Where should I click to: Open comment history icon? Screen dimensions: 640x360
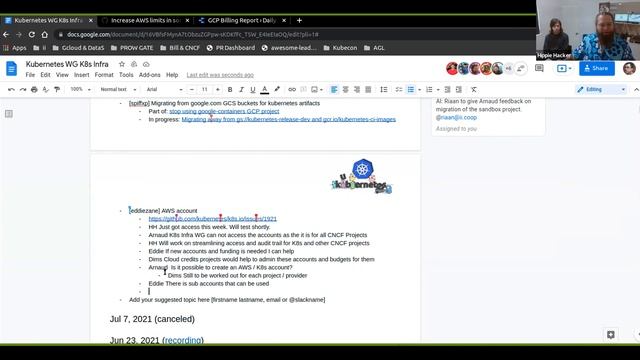click(x=539, y=68)
